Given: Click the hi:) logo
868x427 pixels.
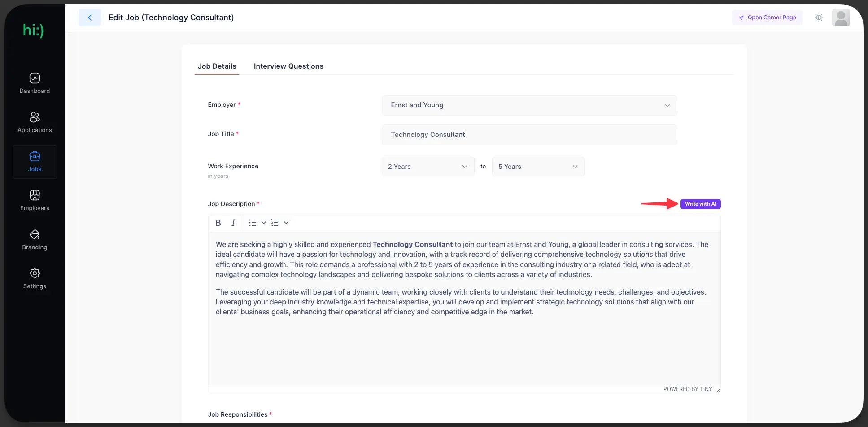Looking at the screenshot, I should (33, 31).
